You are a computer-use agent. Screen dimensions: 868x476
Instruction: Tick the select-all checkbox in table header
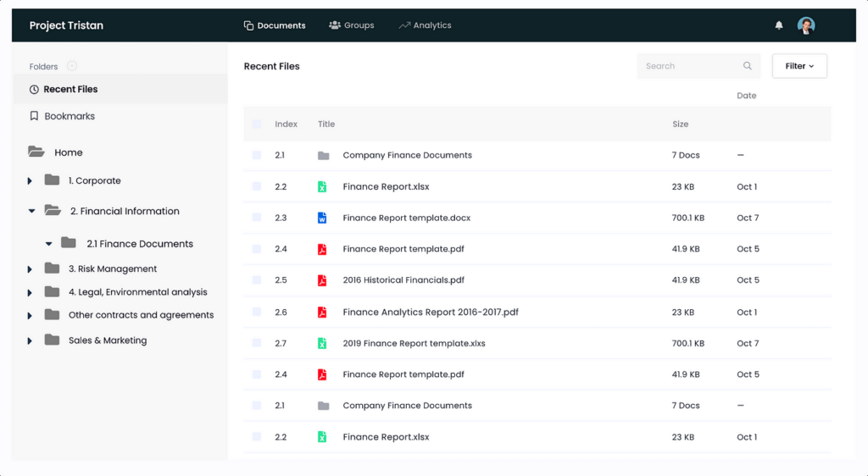[257, 125]
